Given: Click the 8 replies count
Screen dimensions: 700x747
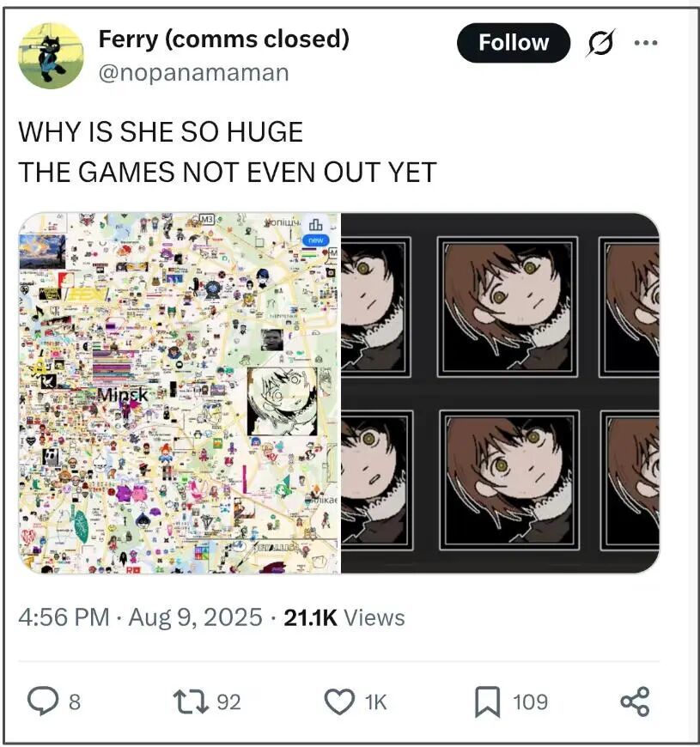Looking at the screenshot, I should click(x=74, y=701).
